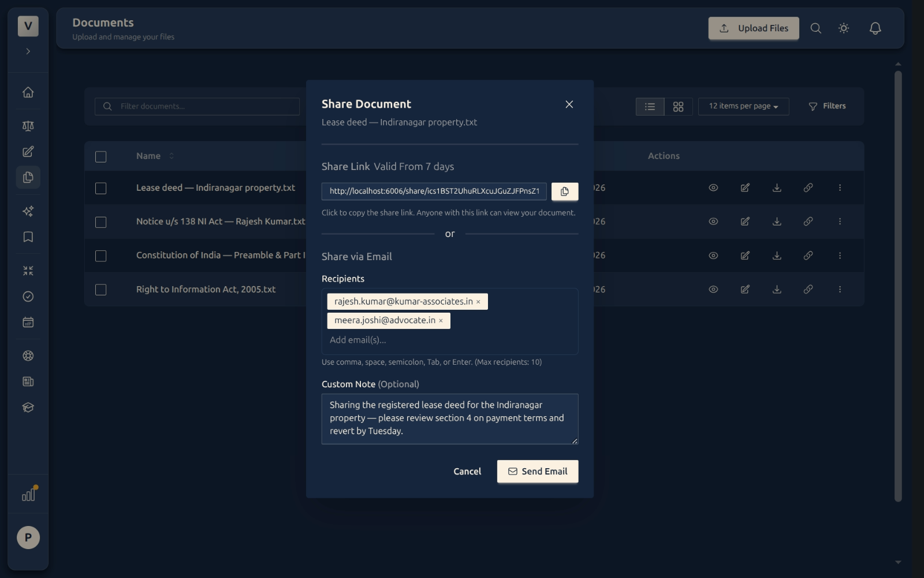This screenshot has height=578, width=924.
Task: Open the notifications bell
Action: pos(875,28)
